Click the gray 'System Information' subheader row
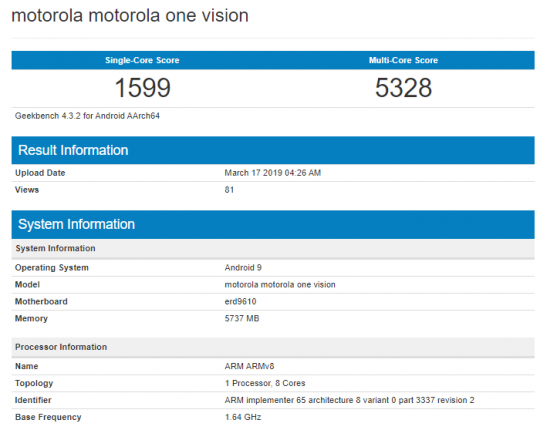This screenshot has height=430, width=540. click(x=273, y=248)
